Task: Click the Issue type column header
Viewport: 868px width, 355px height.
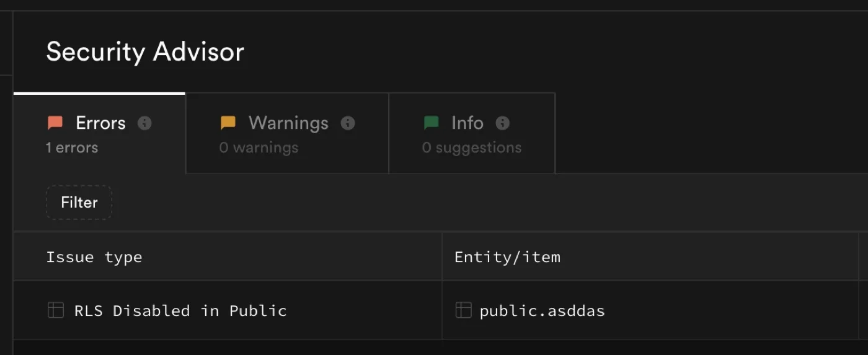Action: pos(228,256)
